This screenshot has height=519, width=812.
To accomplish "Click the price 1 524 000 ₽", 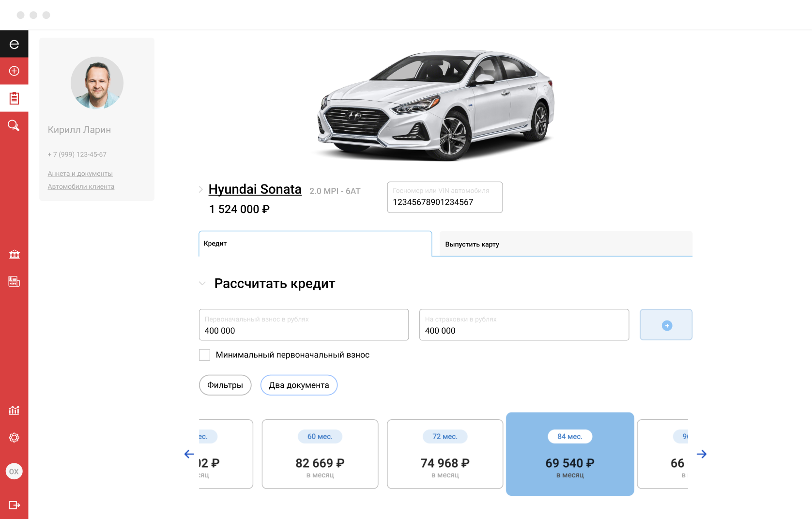I will coord(239,209).
